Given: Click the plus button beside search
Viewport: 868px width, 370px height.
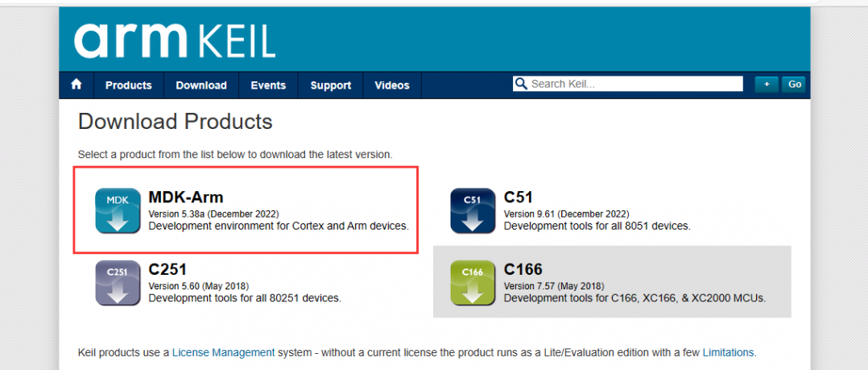Looking at the screenshot, I should pos(767,84).
